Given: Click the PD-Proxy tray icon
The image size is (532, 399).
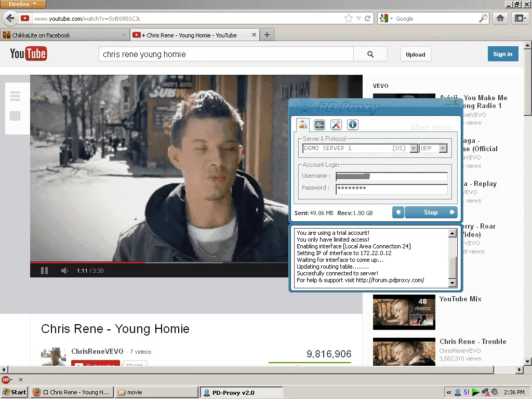Looking at the screenshot, I should 458,392.
